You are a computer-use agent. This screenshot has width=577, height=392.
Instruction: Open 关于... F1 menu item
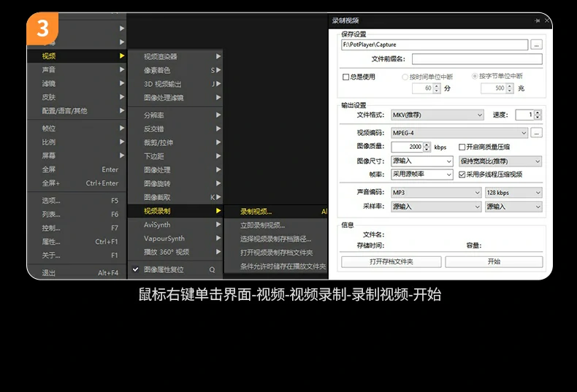coord(77,255)
